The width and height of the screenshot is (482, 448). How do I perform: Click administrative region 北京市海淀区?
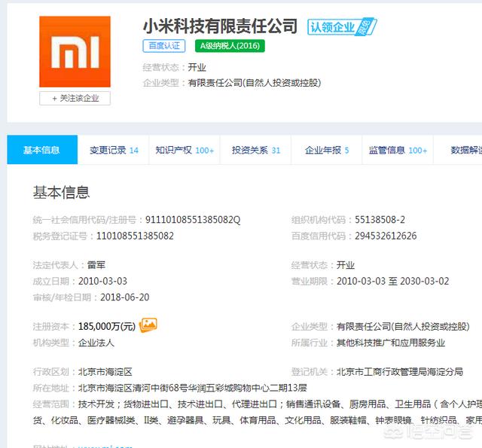(105, 372)
